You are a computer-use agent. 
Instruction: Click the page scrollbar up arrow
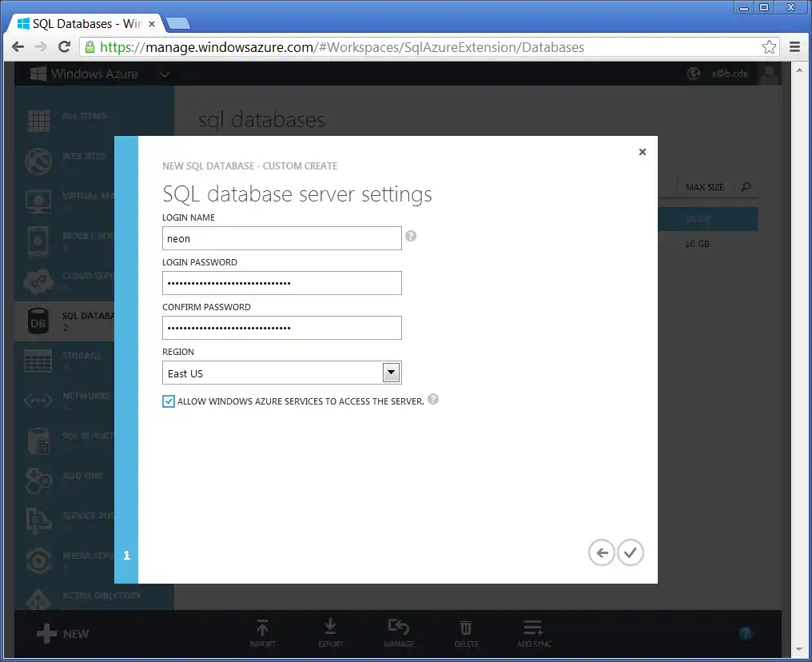click(799, 69)
